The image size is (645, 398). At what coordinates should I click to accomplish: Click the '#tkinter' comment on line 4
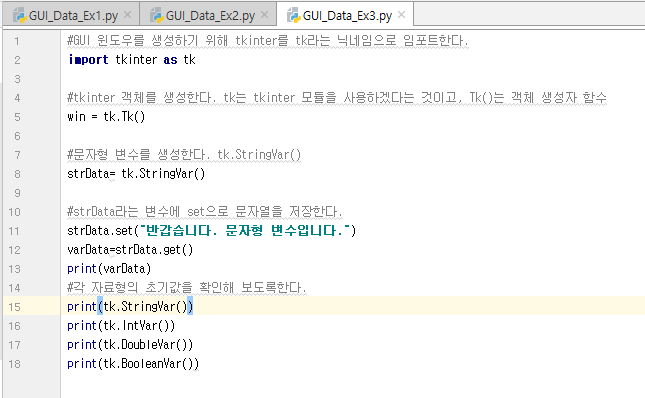coord(337,98)
